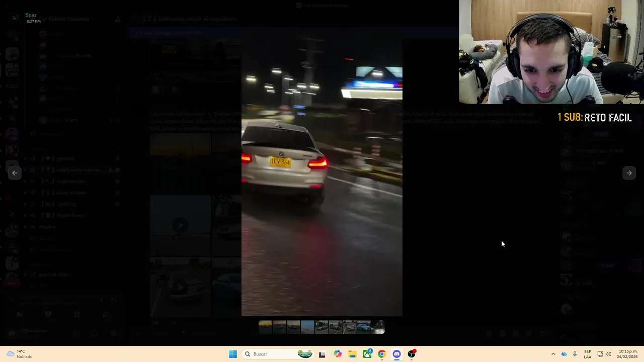
Task: Show hidden system tray icons
Action: tap(553, 354)
